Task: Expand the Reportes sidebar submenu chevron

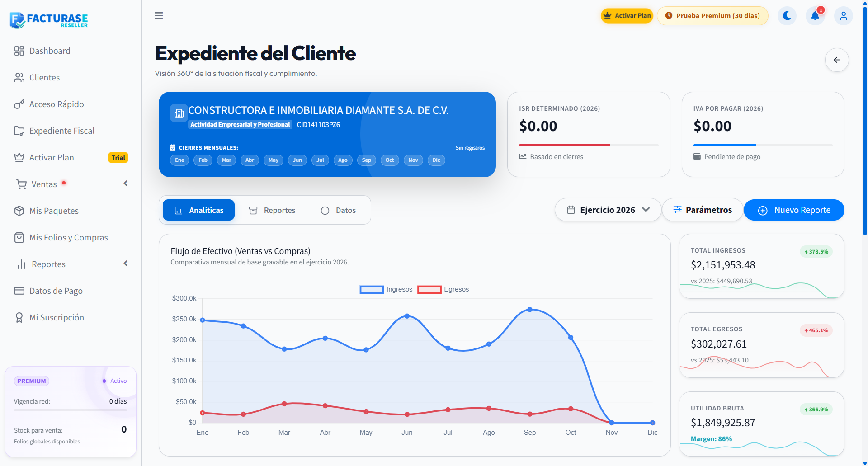Action: [x=126, y=264]
